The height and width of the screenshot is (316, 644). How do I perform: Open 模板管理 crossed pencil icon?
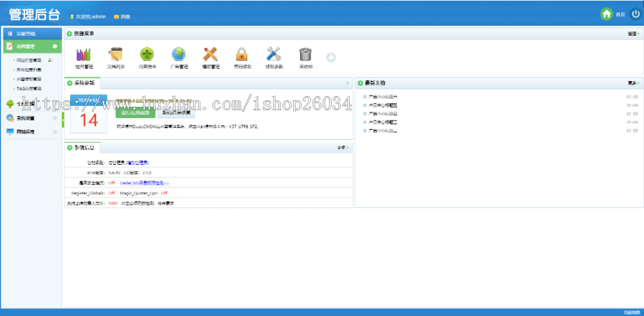click(210, 54)
